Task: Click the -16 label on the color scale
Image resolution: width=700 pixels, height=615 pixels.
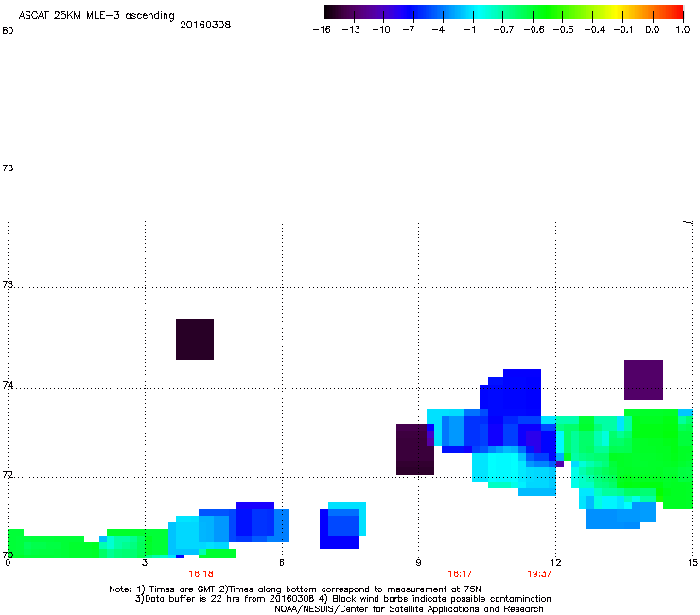Action: tap(322, 30)
